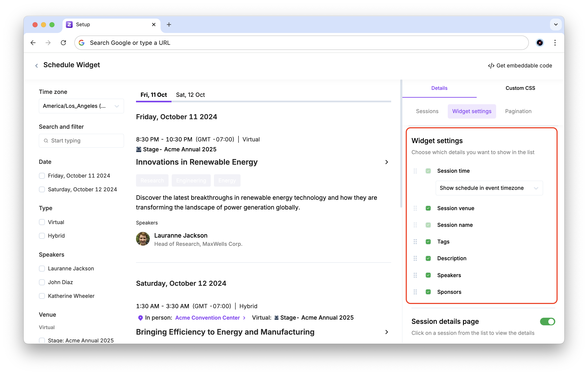Click the embeddable code icon

[491, 66]
